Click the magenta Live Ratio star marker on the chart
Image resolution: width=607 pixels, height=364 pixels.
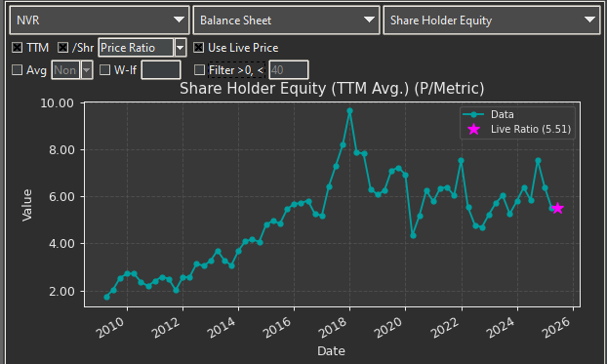[557, 208]
